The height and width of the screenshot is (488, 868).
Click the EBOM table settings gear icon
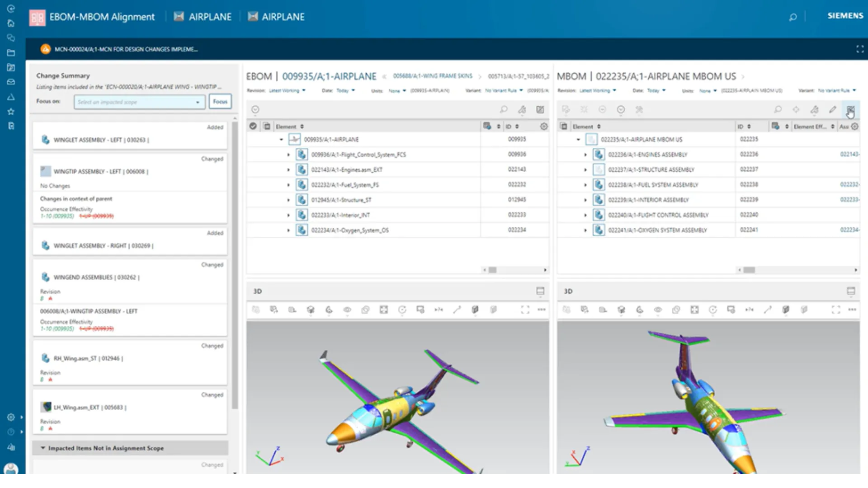[x=544, y=127]
